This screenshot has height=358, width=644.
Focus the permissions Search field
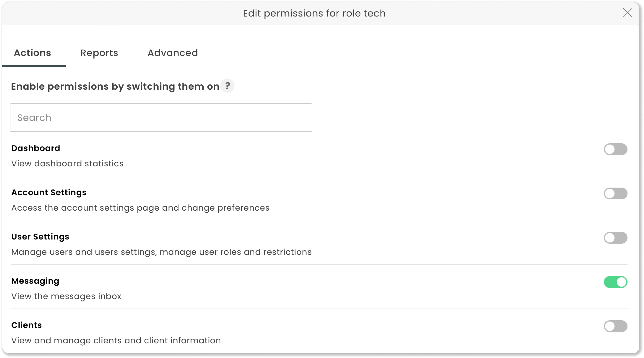(x=161, y=118)
